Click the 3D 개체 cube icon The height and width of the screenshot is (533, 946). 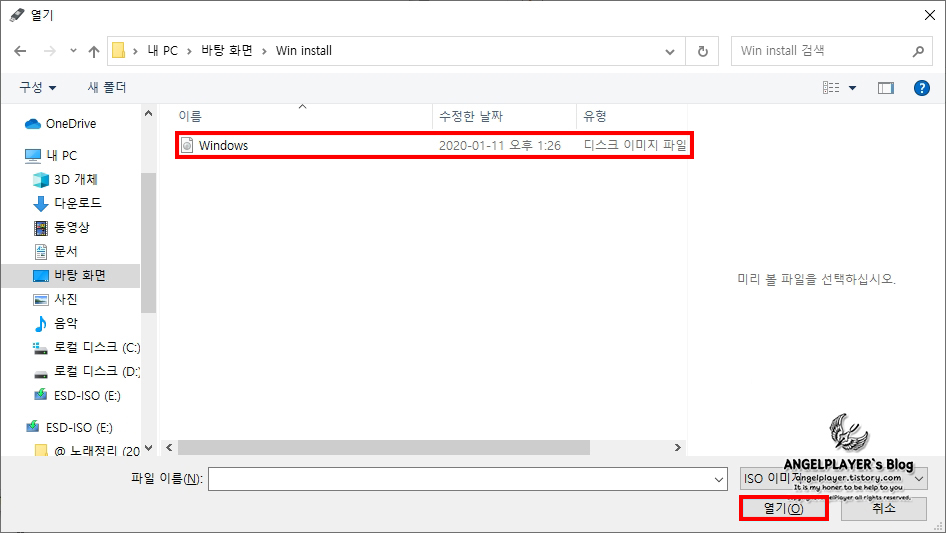[x=40, y=180]
